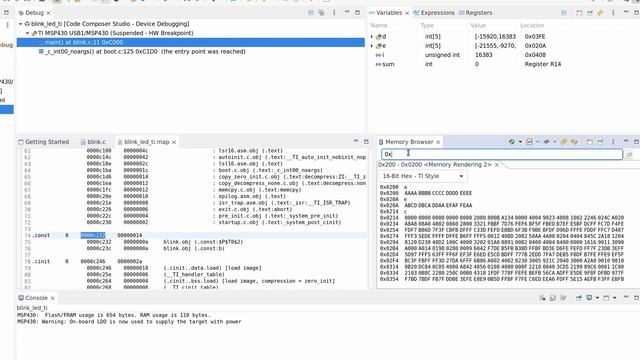Open the Debug view's three-dot menu

click(334, 13)
